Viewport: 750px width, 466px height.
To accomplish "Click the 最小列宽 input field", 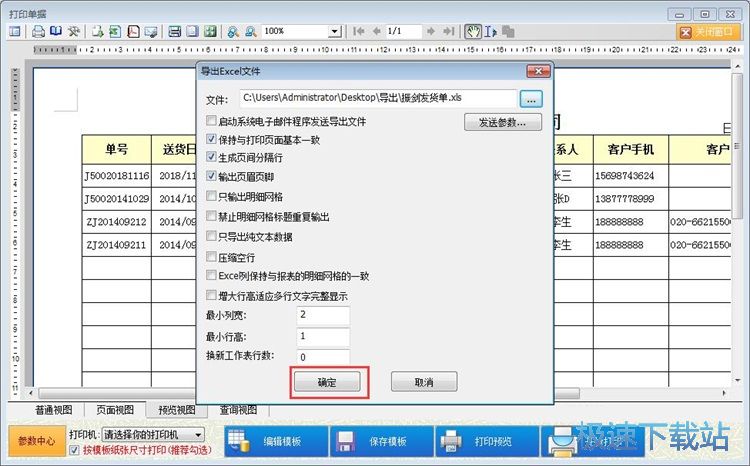I will tap(323, 315).
